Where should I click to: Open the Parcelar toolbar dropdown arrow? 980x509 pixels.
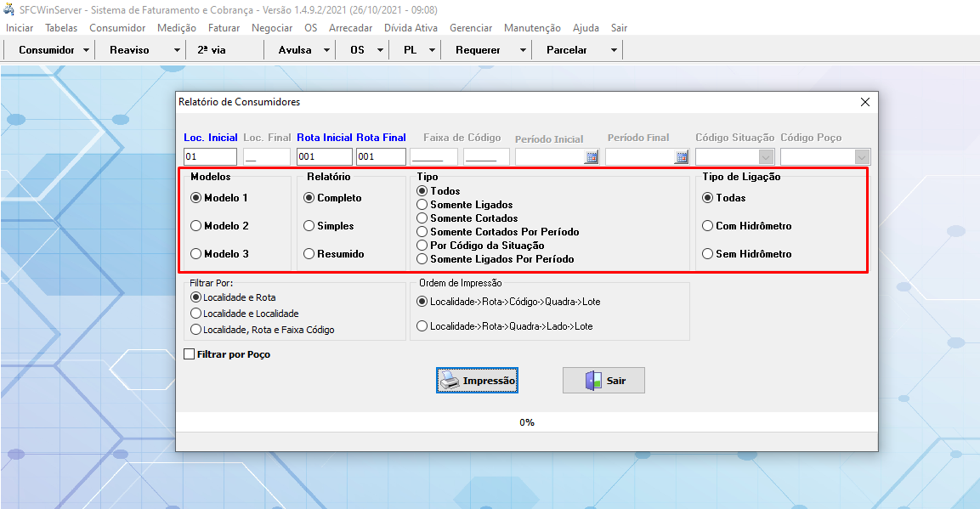pos(614,50)
